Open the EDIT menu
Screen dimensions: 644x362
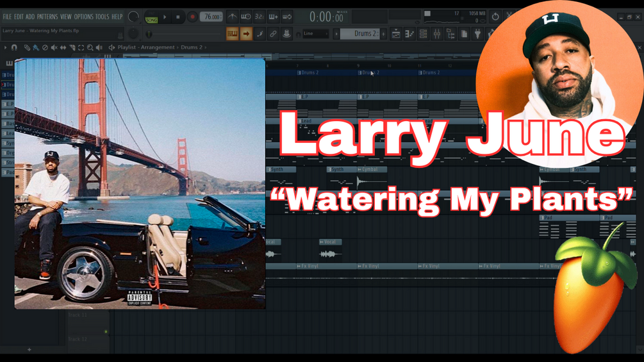tap(19, 17)
